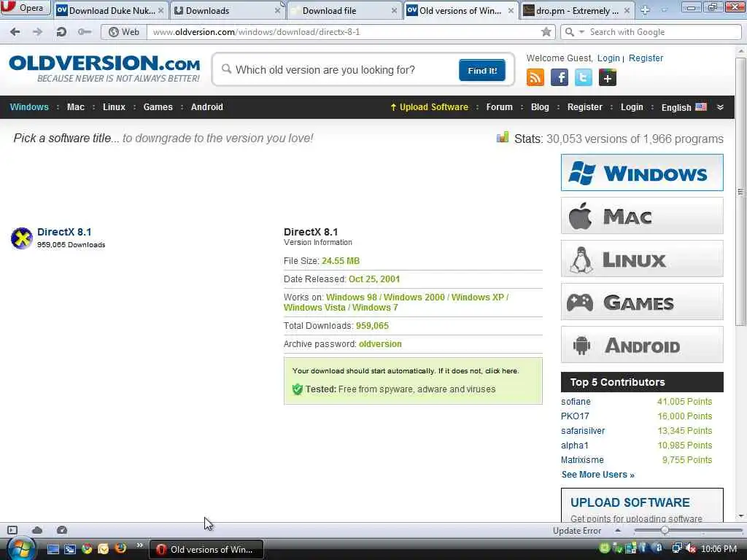
Task: Open contributor Matrixisme's profile
Action: point(582,460)
